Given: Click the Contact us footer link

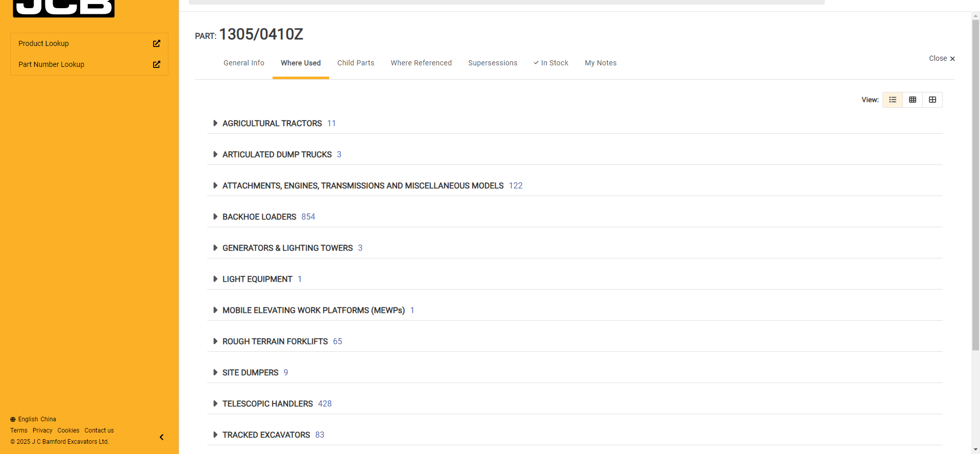Looking at the screenshot, I should [99, 431].
